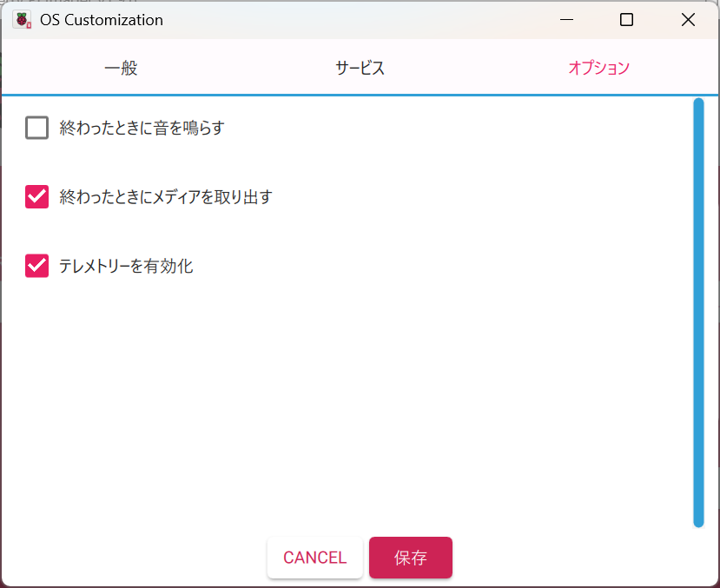Viewport: 720px width, 588px height.
Task: Click the checkmark icon beside テレメトリーを有効化
Action: coord(36,267)
